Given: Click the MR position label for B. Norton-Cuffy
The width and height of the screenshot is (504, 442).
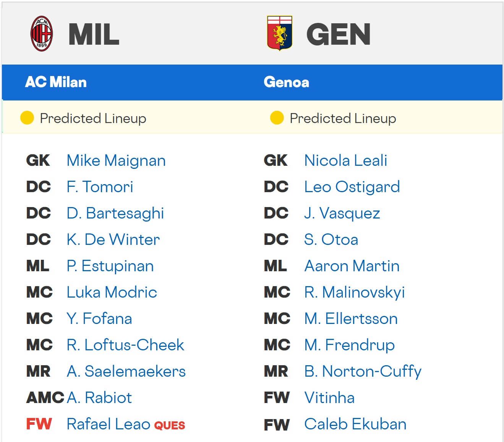Looking at the screenshot, I should [277, 371].
